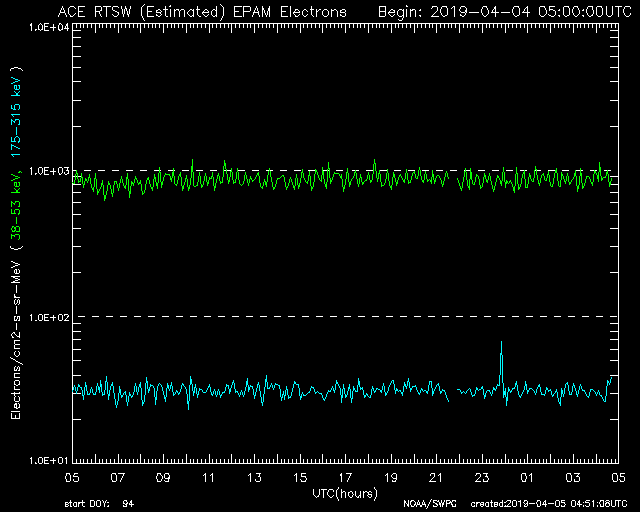Click the start DOY: 94 text
The image size is (640, 512).
[98, 503]
